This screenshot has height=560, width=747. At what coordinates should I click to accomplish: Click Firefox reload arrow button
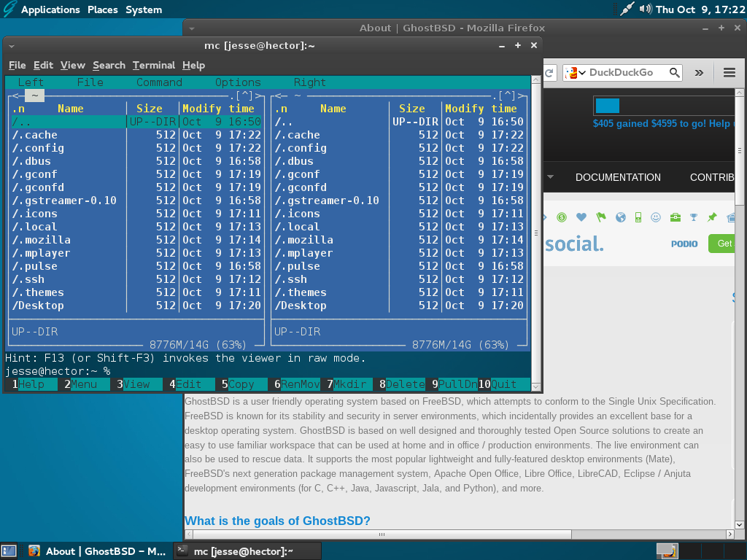(x=549, y=72)
